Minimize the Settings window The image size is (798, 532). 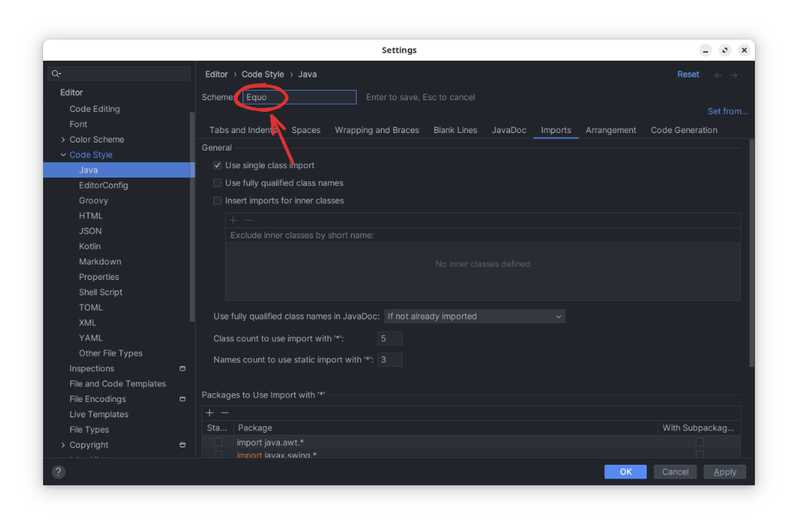coord(705,50)
